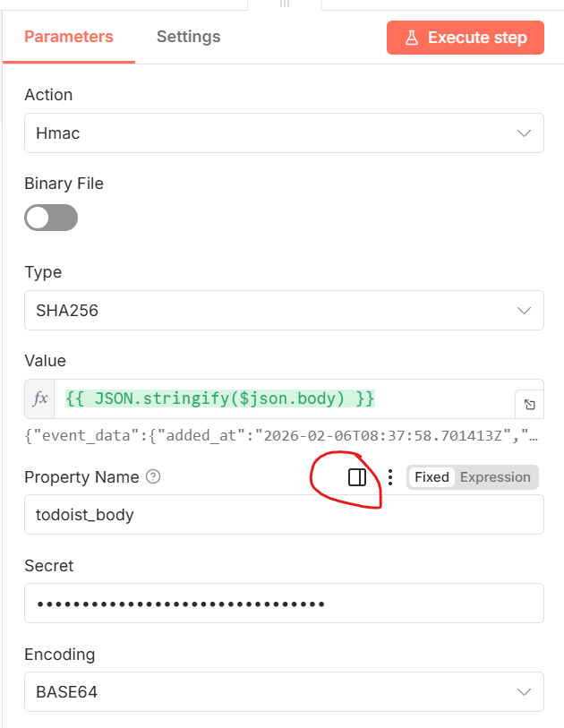Screen dimensions: 564x728
Task: Switch to the Parameters tab
Action: 69,37
